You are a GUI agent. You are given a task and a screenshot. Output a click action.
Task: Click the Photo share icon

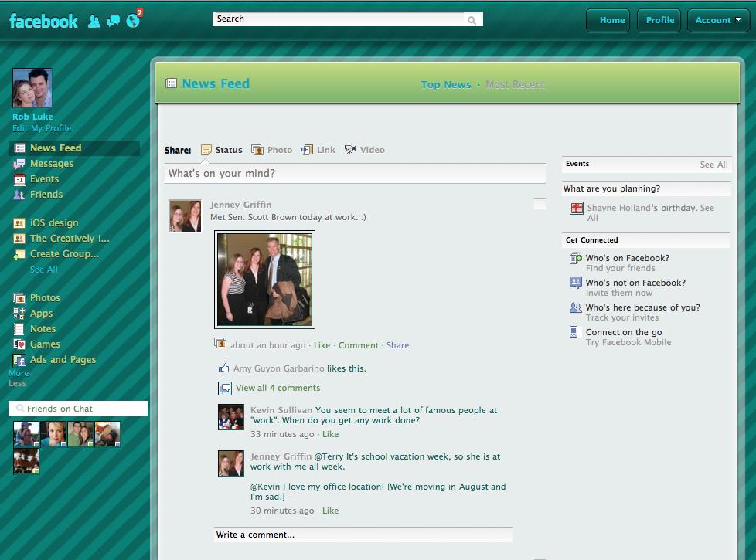[257, 150]
